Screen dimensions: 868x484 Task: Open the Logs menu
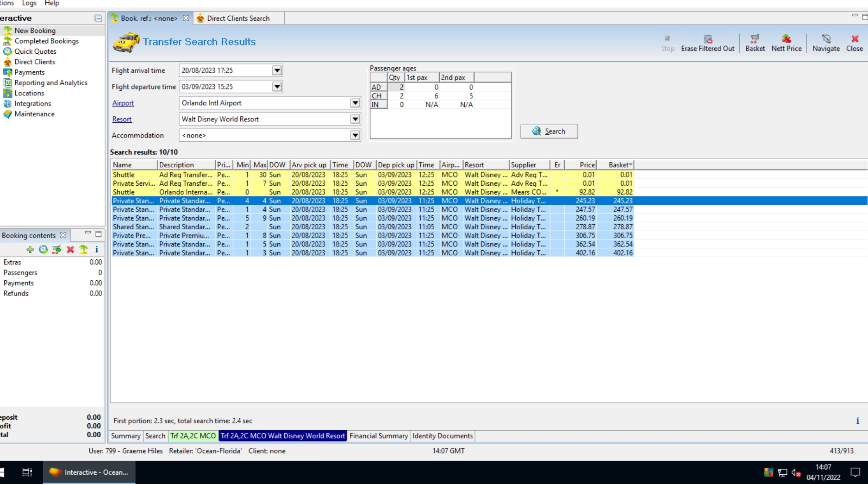tap(29, 3)
